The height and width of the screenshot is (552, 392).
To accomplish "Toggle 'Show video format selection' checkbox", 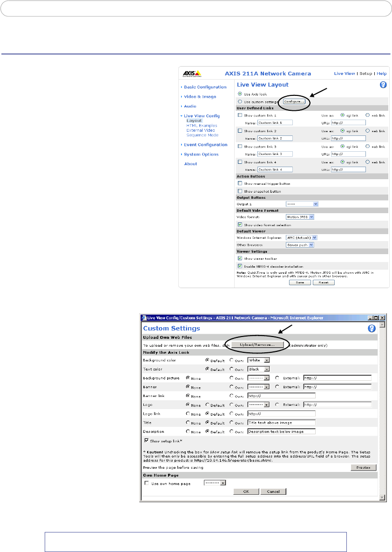I will (240, 225).
